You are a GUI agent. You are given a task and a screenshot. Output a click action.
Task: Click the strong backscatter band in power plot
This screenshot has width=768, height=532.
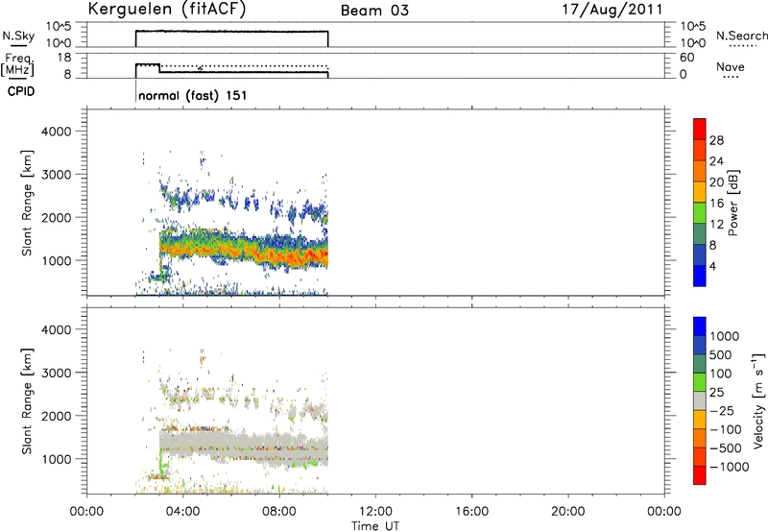click(x=245, y=248)
